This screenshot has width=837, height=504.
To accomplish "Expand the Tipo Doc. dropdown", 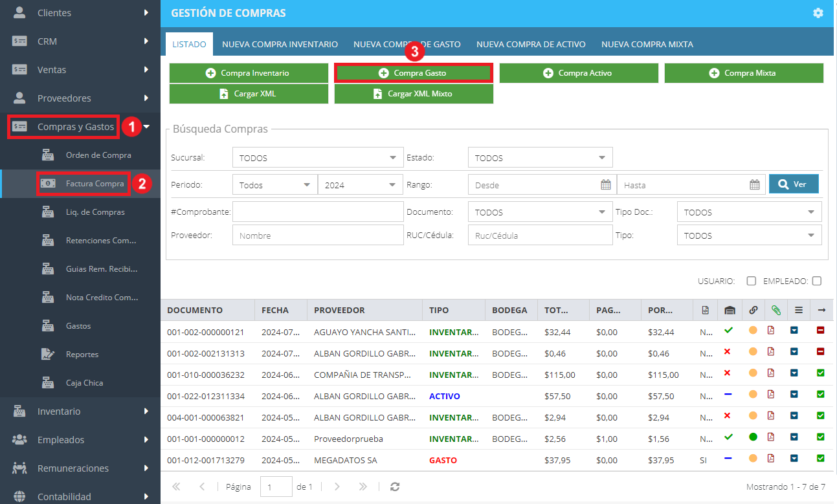I will pyautogui.click(x=749, y=212).
